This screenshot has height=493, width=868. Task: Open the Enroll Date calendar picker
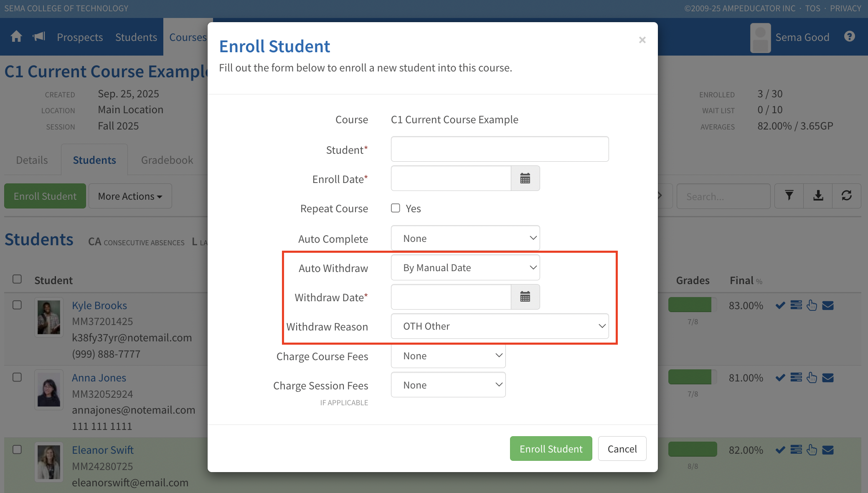[x=525, y=179]
